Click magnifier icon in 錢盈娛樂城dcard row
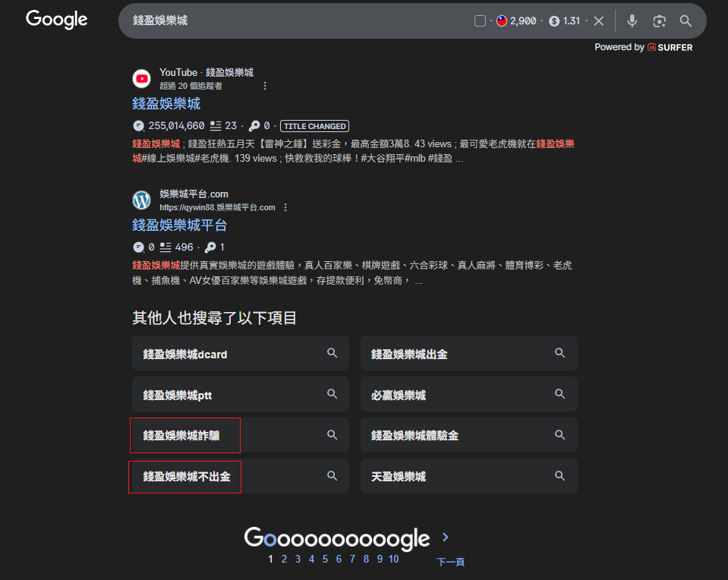728x580 pixels. point(332,353)
